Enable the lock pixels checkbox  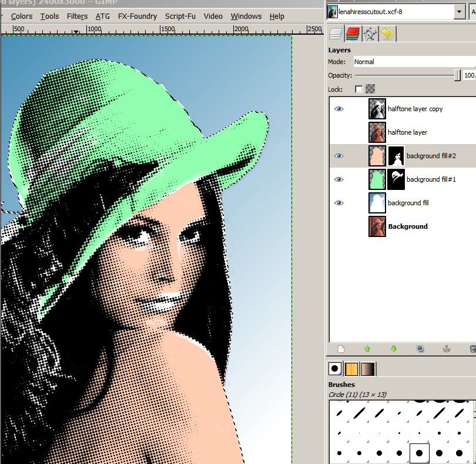click(x=359, y=89)
